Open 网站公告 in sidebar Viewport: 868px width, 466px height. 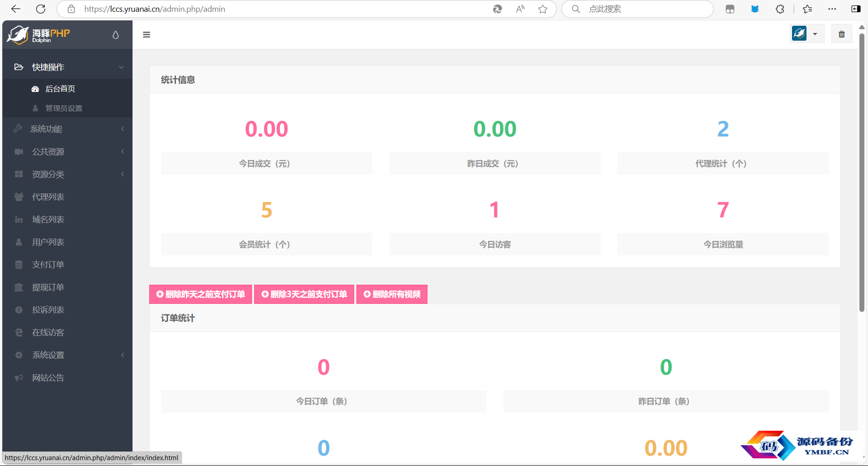point(67,378)
